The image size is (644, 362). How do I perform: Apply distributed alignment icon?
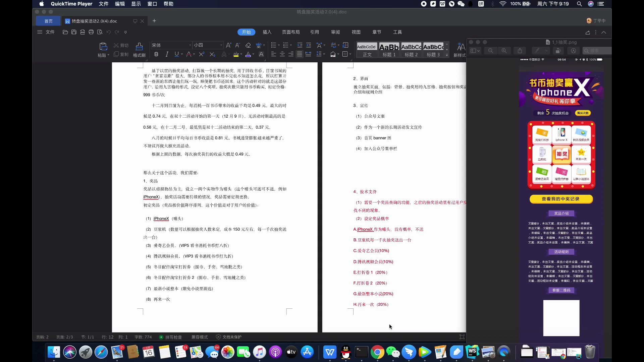pyautogui.click(x=308, y=54)
